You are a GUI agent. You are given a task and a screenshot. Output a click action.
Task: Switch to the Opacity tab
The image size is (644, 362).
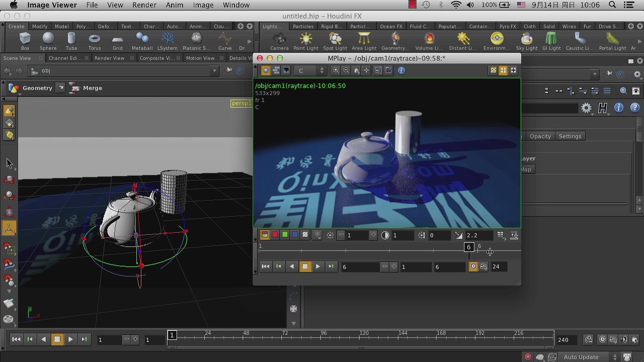[540, 136]
